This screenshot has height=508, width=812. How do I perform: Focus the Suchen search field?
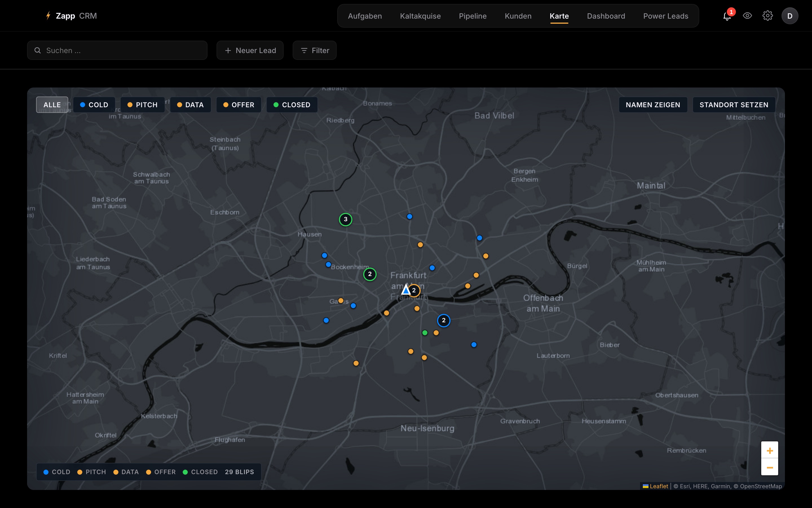click(117, 51)
